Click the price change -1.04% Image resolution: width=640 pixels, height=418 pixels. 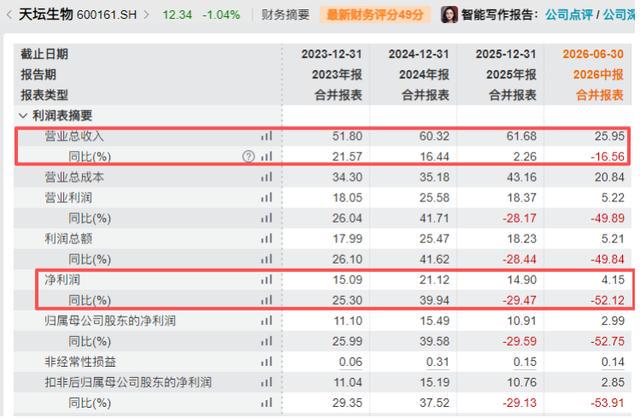[x=221, y=15]
